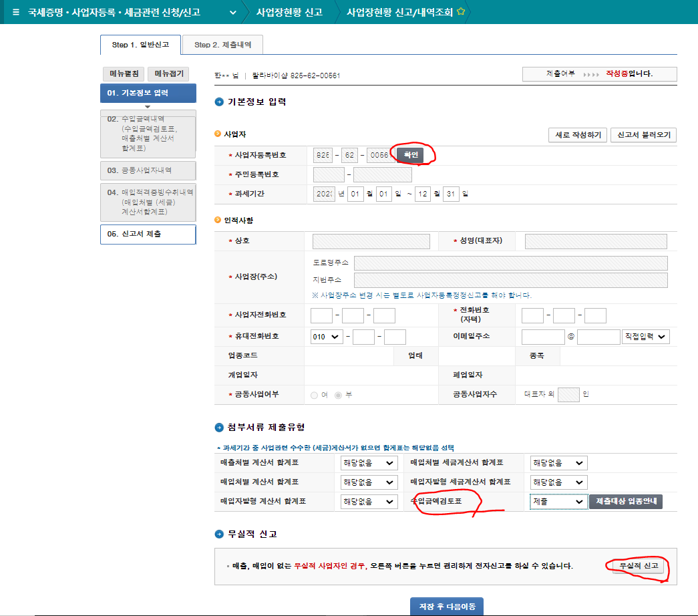Click the 성명(대표자) input field
The image size is (698, 616).
pos(596,241)
